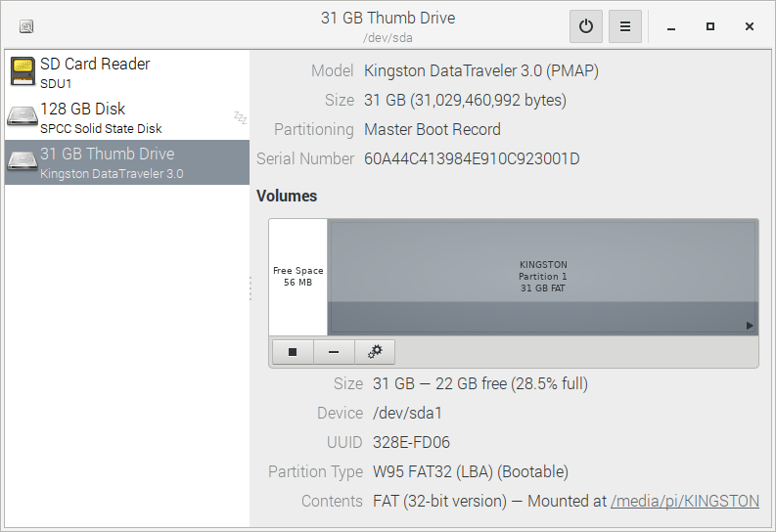The image size is (776, 532).
Task: Select the SD Card Reader device
Action: 127,72
